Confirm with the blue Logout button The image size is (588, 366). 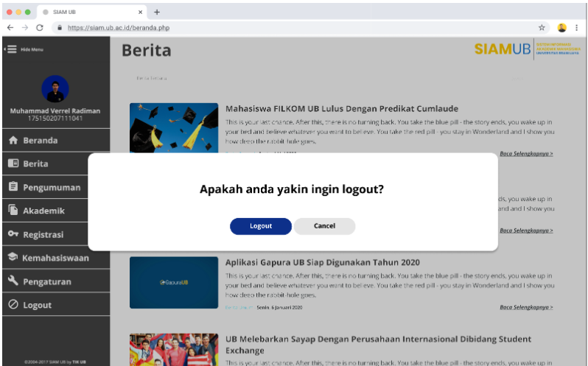tap(261, 226)
